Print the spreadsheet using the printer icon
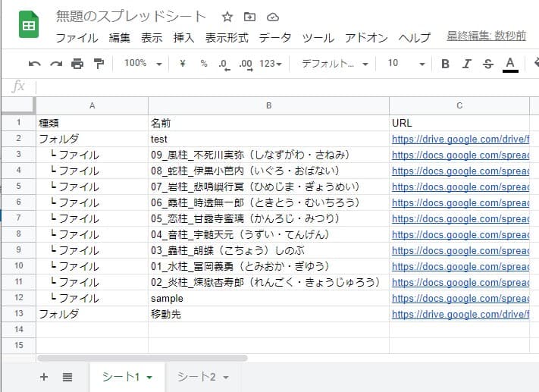Screen dimensions: 539x392 pos(77,64)
